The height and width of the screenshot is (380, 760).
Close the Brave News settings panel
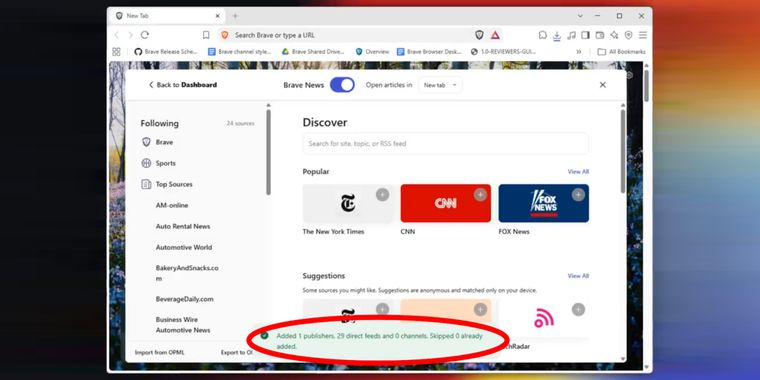click(x=602, y=85)
